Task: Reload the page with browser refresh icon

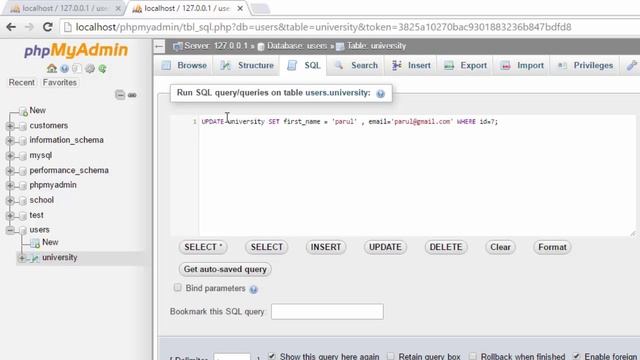Action: click(x=47, y=27)
